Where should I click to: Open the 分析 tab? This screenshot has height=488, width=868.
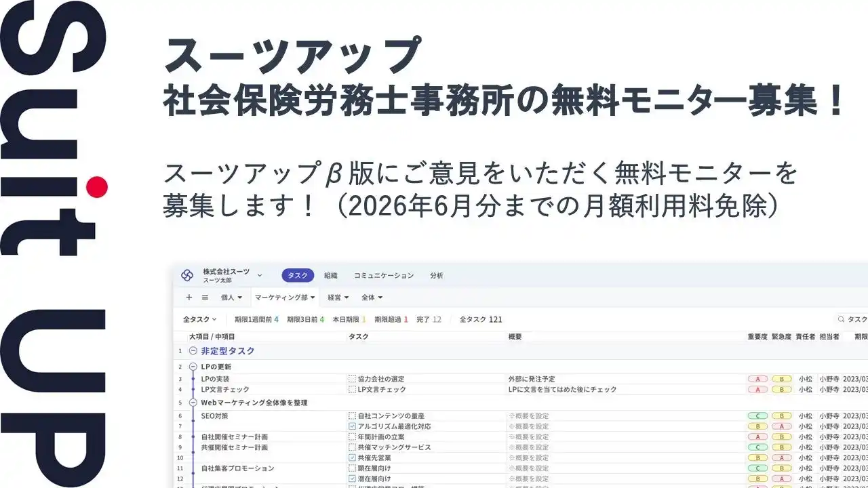click(437, 275)
